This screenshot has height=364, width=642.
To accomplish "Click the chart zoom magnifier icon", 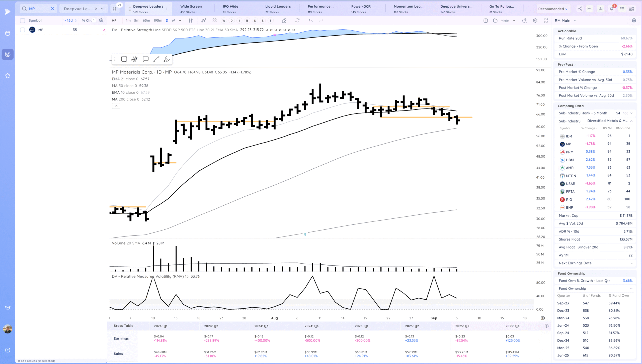I will pyautogui.click(x=524, y=21).
